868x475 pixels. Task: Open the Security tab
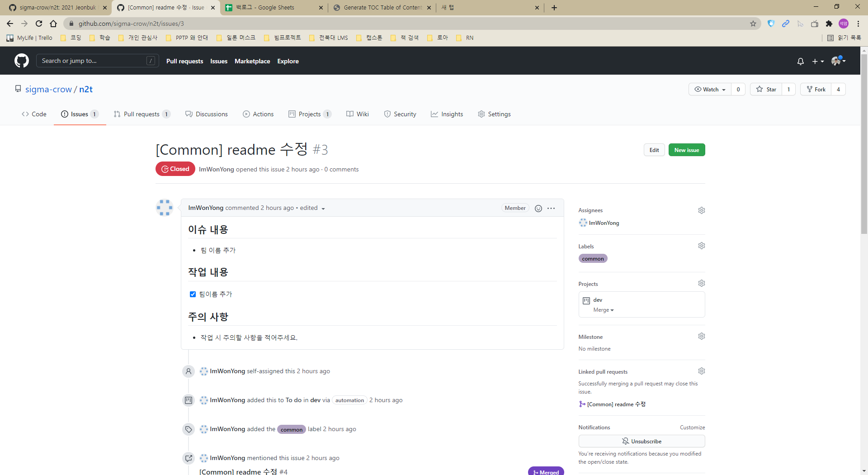click(400, 114)
